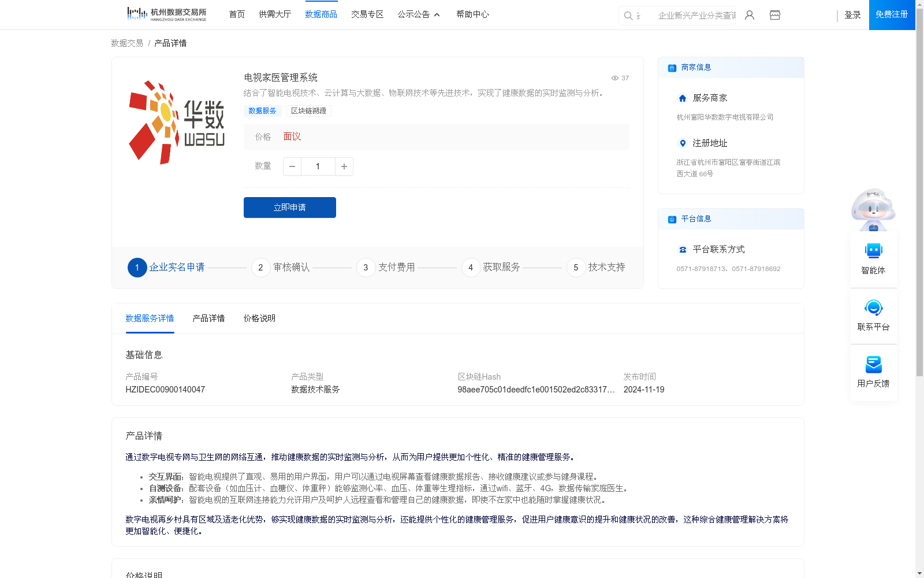924x578 pixels.
Task: Open the user profile icon
Action: [x=750, y=15]
